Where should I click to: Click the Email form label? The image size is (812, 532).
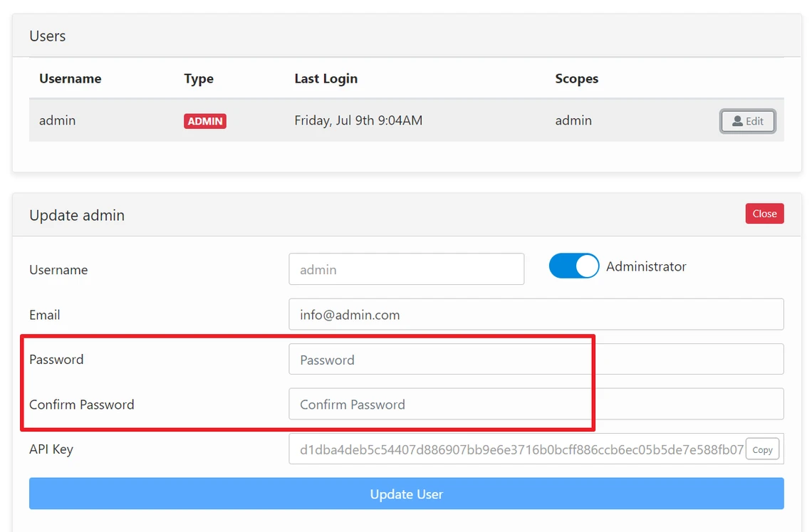point(45,315)
